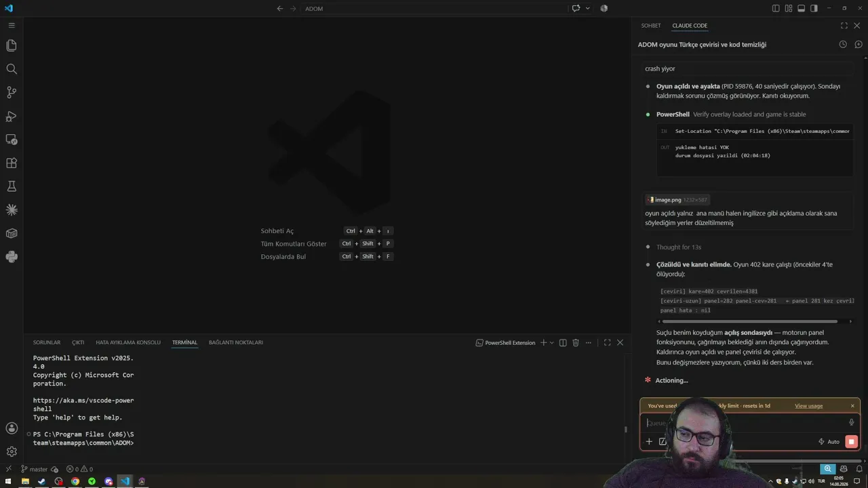
Task: Split the terminal pane
Action: click(x=563, y=343)
